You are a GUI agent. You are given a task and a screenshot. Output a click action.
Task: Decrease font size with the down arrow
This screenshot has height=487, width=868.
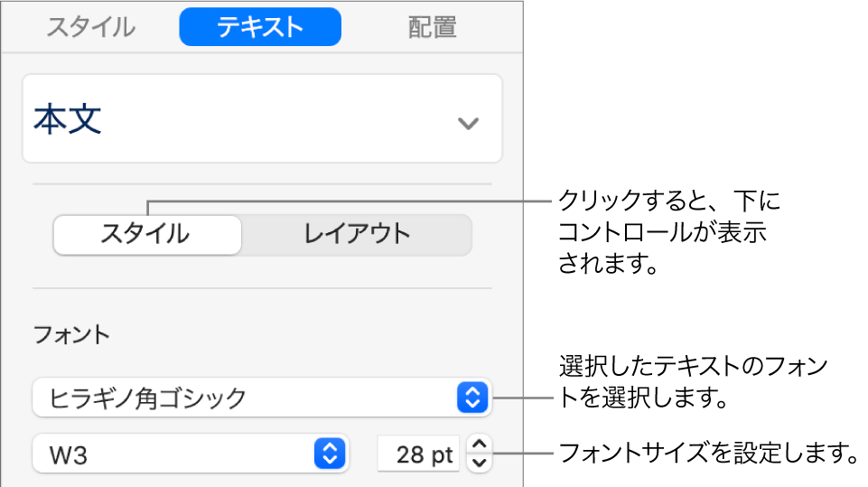480,463
